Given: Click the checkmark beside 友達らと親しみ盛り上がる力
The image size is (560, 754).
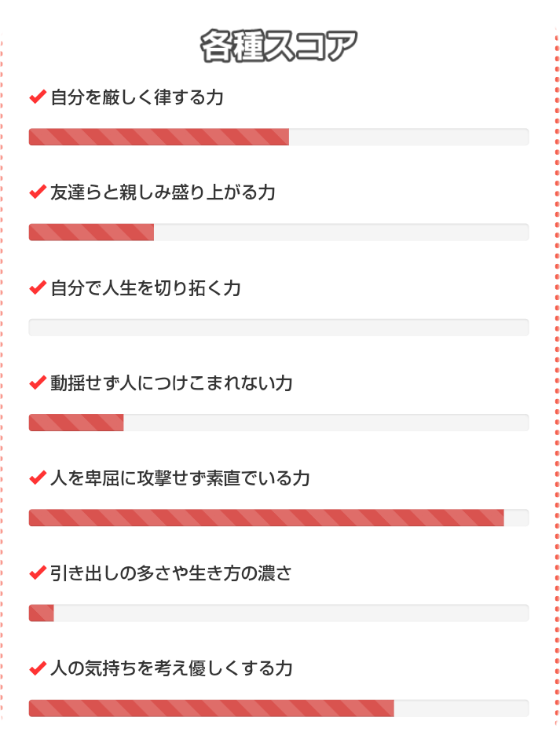Looking at the screenshot, I should (x=37, y=192).
